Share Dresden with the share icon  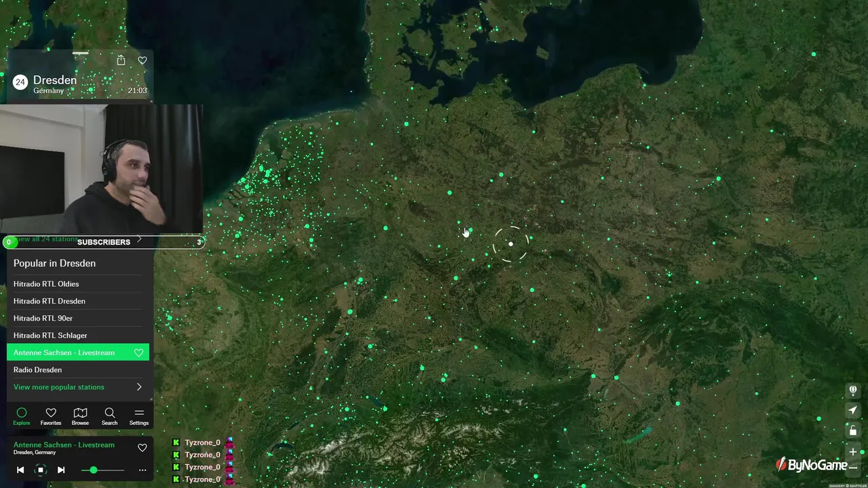click(x=121, y=60)
